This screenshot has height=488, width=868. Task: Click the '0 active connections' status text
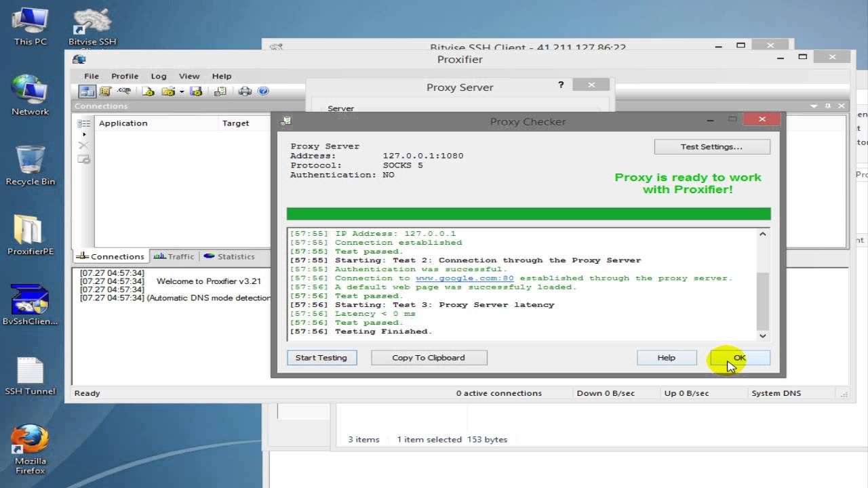click(499, 393)
